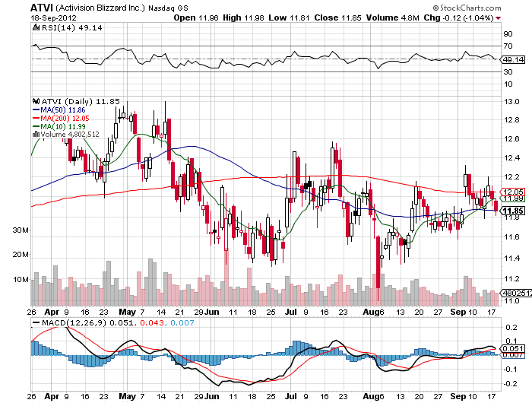Image resolution: width=532 pixels, height=403 pixels.
Task: Click the 18-Sep-2012 date label
Action: tap(54, 18)
